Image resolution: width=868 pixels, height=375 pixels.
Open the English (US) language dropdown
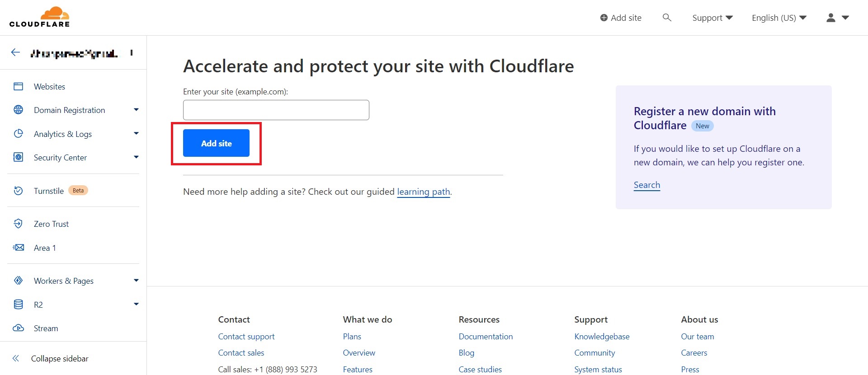(x=778, y=18)
